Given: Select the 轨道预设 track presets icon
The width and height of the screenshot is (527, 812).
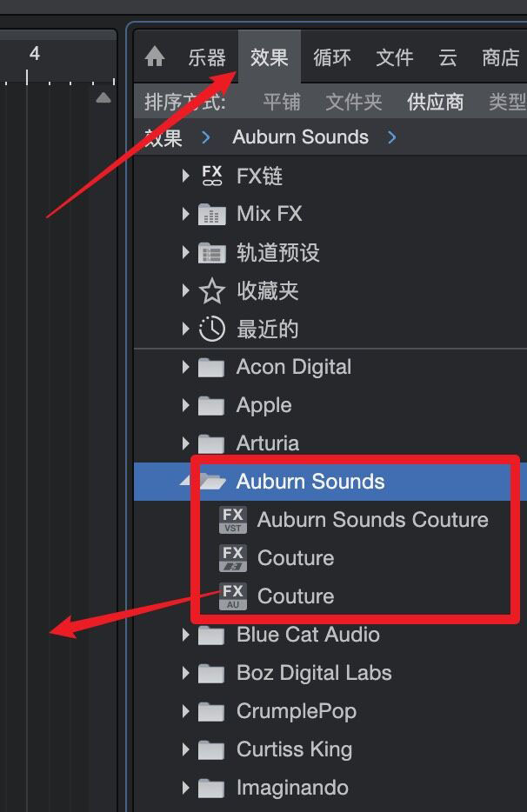Looking at the screenshot, I should [212, 253].
